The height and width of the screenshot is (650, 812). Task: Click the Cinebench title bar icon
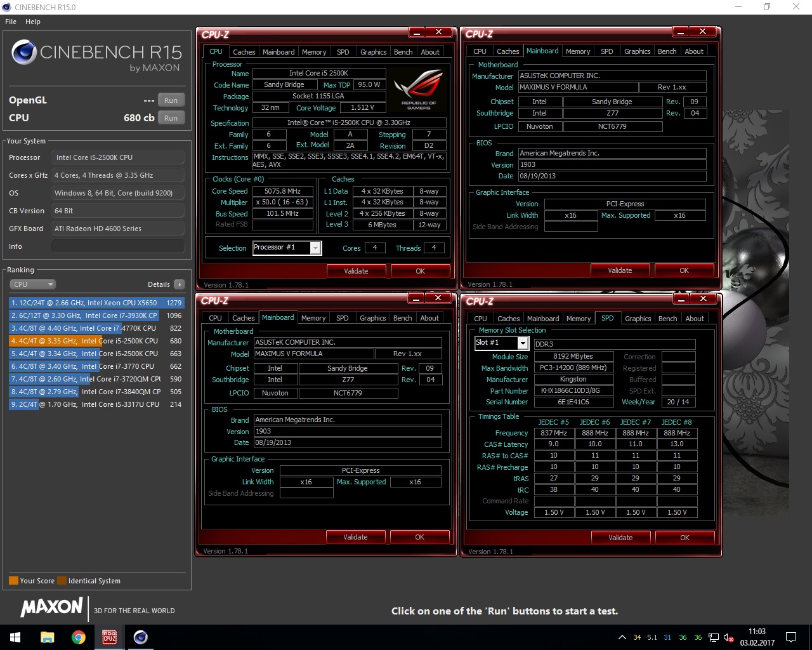click(x=7, y=7)
